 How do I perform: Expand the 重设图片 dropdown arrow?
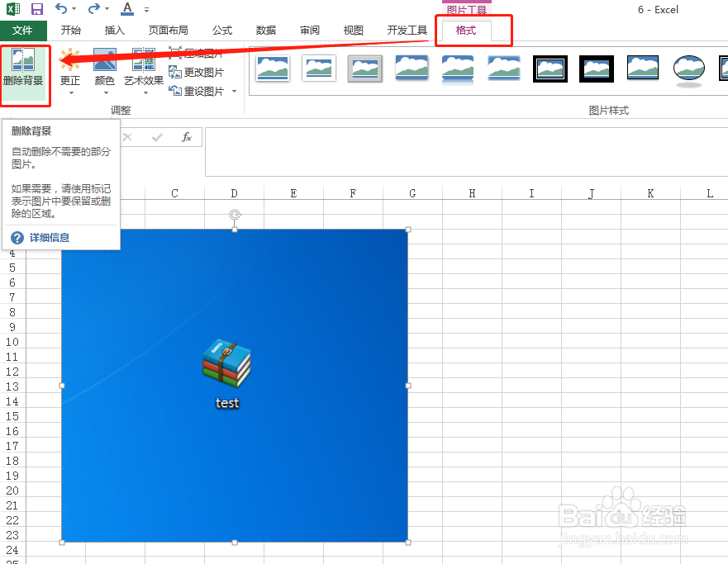point(234,91)
